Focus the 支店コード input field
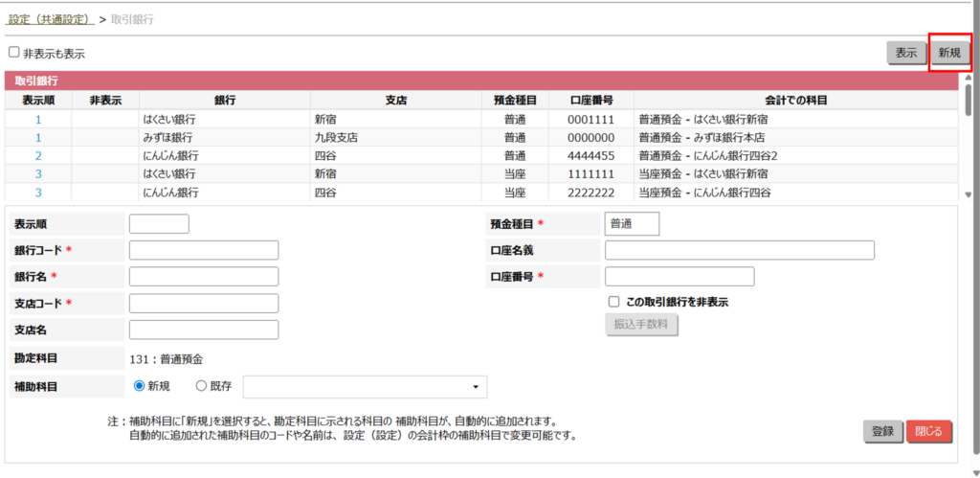This screenshot has height=478, width=980. click(x=203, y=303)
